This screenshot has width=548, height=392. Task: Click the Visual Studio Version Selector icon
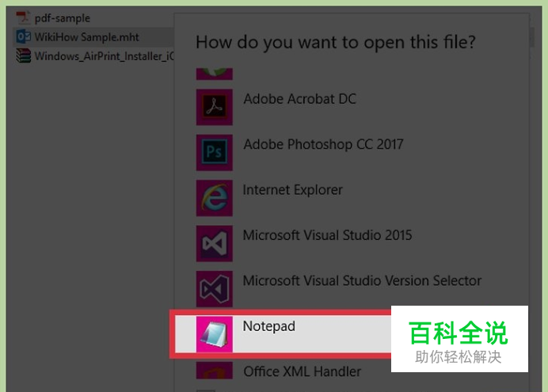tap(215, 288)
